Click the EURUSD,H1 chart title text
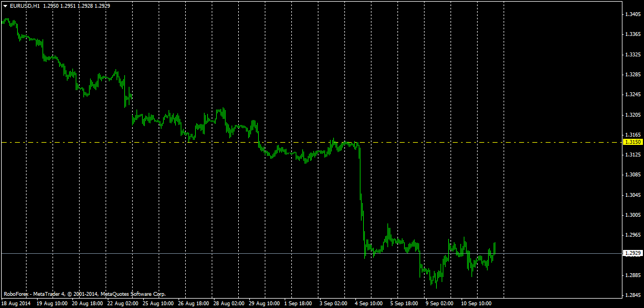This screenshot has width=644, height=308. [x=24, y=6]
